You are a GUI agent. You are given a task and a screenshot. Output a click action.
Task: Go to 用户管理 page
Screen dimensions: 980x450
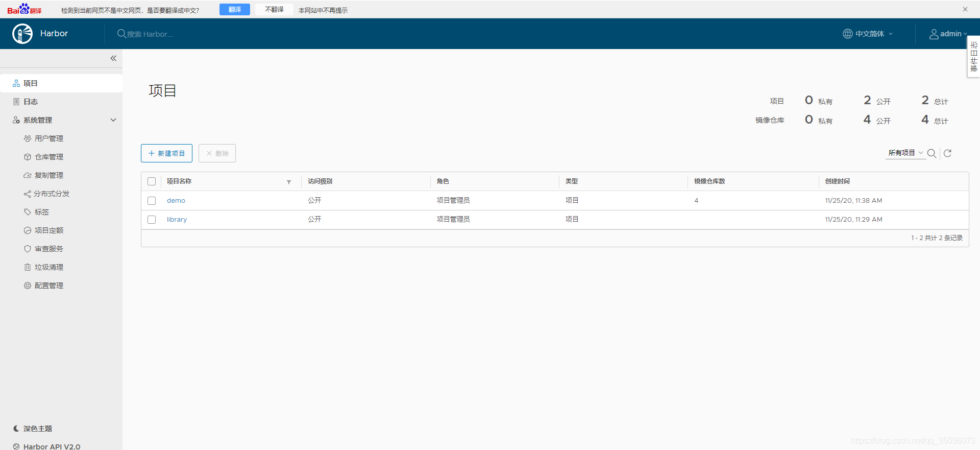[x=49, y=138]
